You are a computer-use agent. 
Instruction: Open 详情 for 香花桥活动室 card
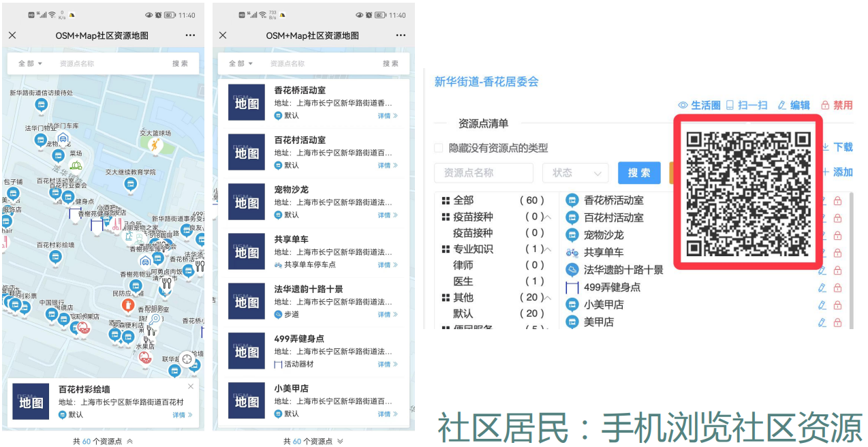[388, 116]
